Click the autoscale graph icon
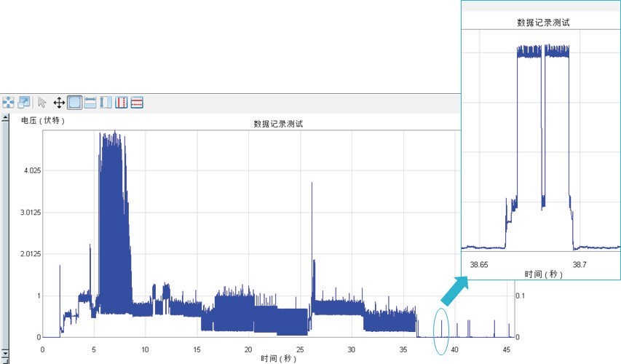This screenshot has height=364, width=621. (x=8, y=103)
